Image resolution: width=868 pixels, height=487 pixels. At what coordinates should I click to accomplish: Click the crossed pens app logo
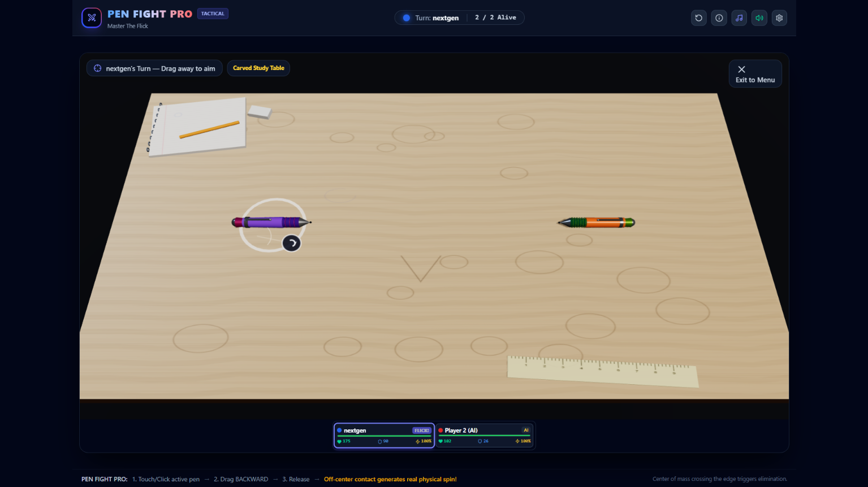92,18
